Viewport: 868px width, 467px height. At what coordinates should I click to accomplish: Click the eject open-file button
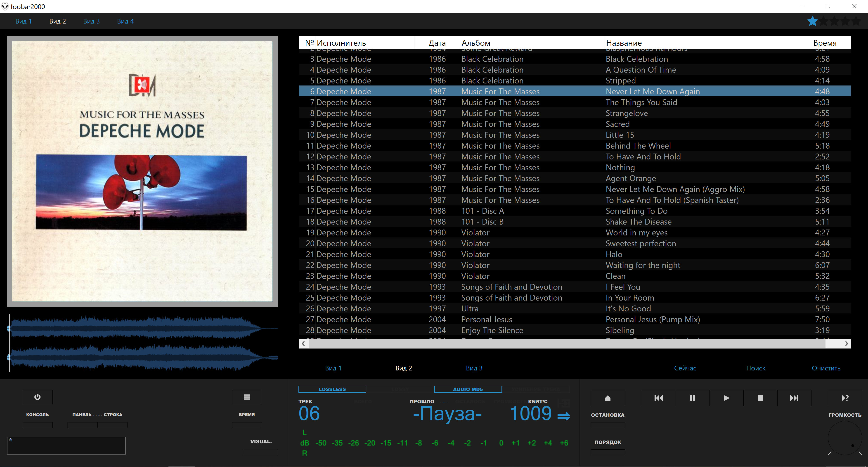[608, 398]
